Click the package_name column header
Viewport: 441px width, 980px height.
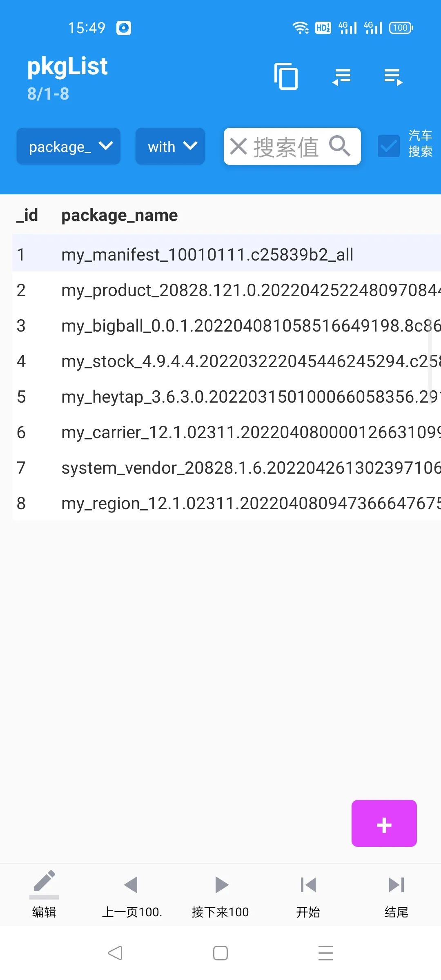tap(120, 215)
